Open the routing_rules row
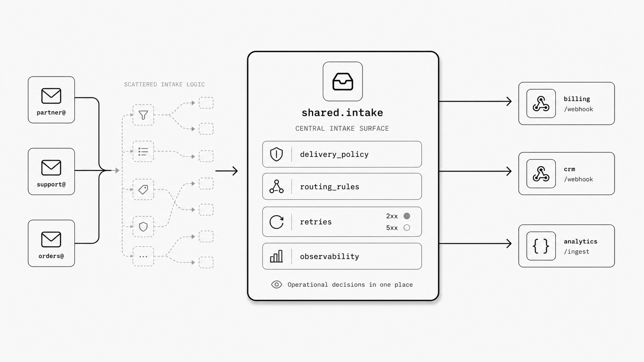 coord(342,187)
